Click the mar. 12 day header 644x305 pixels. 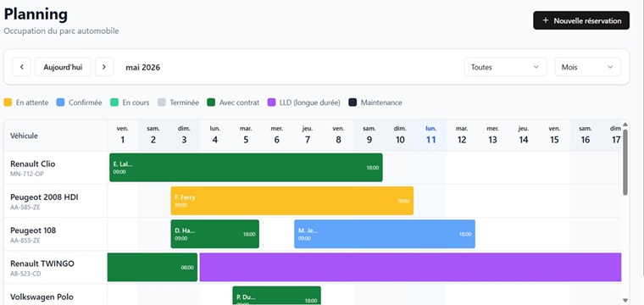pos(462,135)
